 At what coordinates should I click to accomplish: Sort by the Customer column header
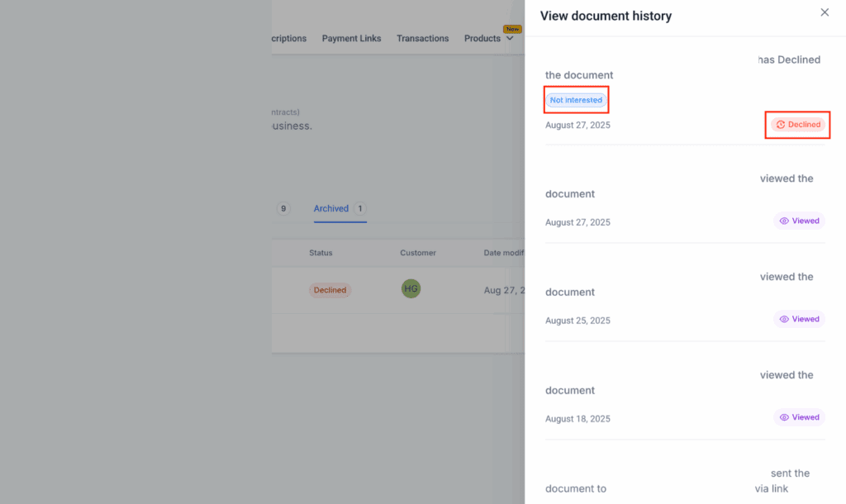[x=417, y=253]
